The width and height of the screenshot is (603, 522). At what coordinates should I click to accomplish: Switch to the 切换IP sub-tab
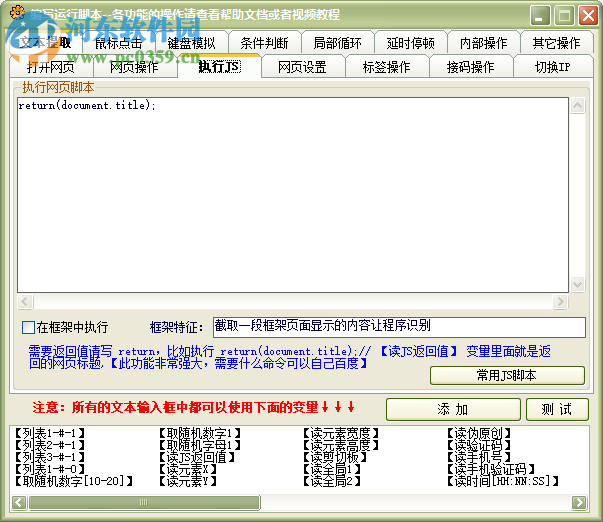click(552, 67)
